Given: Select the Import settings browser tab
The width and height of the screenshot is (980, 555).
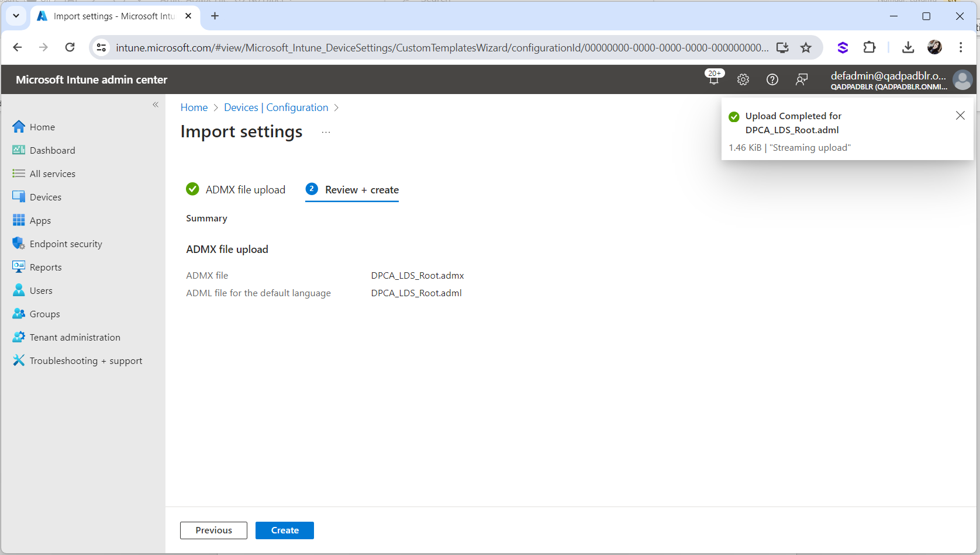Looking at the screenshot, I should point(115,16).
